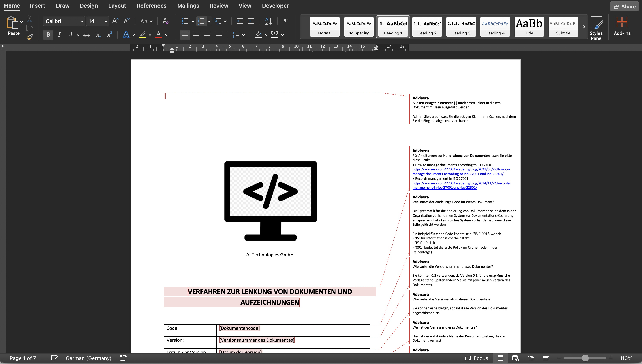Apply the Heading 2 style
642x364 pixels.
click(x=427, y=27)
